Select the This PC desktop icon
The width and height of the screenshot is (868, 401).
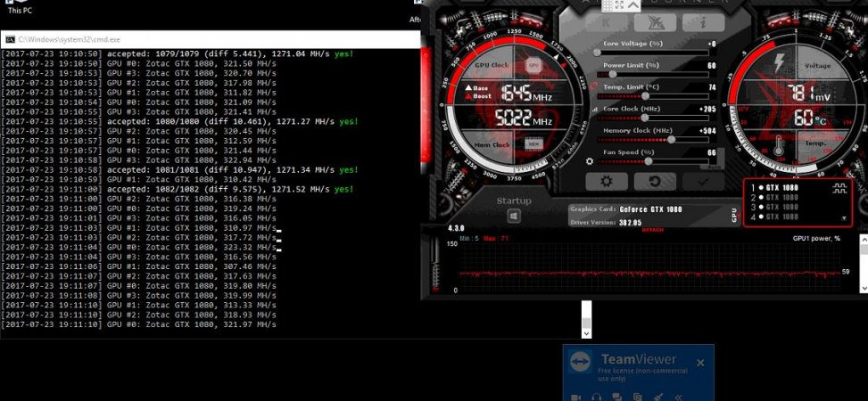point(20,8)
